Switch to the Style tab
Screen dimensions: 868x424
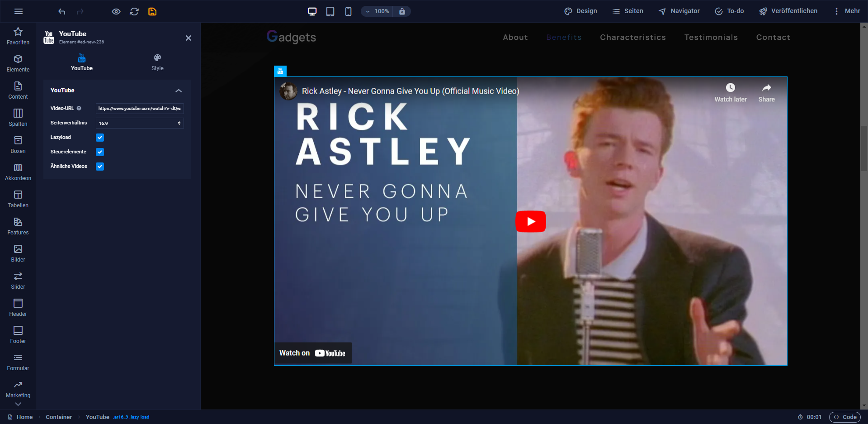pyautogui.click(x=157, y=62)
